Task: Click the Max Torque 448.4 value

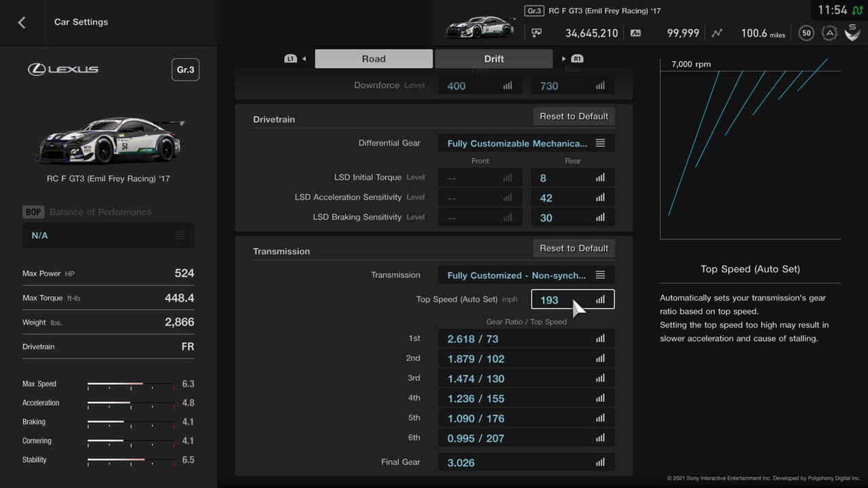Action: [x=180, y=298]
